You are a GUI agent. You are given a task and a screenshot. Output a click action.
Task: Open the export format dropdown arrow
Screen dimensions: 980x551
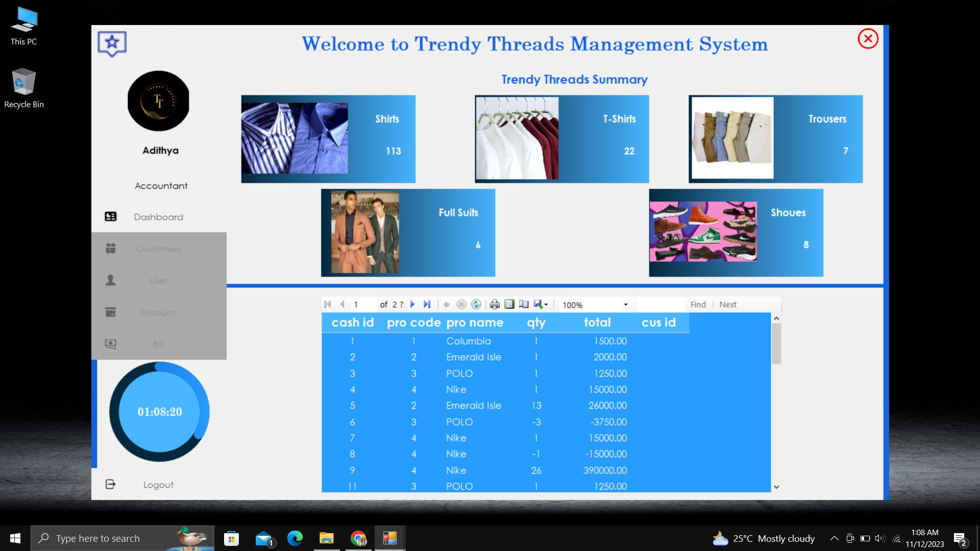(547, 304)
